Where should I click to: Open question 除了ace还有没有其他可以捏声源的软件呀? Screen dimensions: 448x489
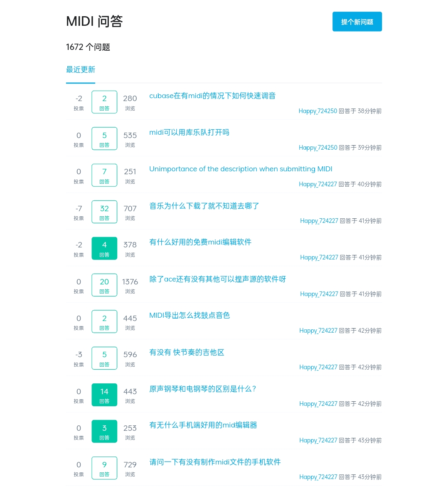tap(218, 279)
